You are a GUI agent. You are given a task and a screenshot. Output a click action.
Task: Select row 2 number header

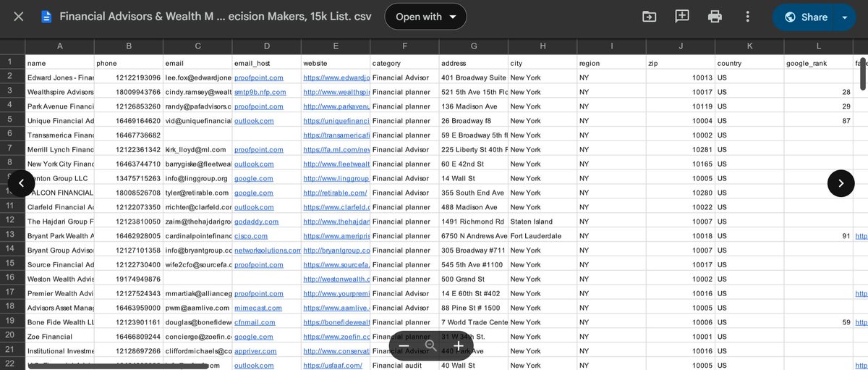(x=11, y=76)
